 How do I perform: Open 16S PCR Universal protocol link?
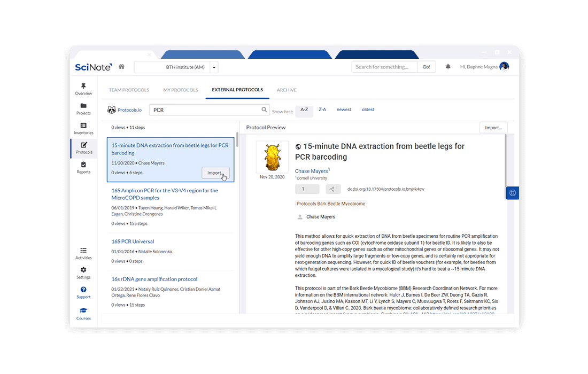133,241
